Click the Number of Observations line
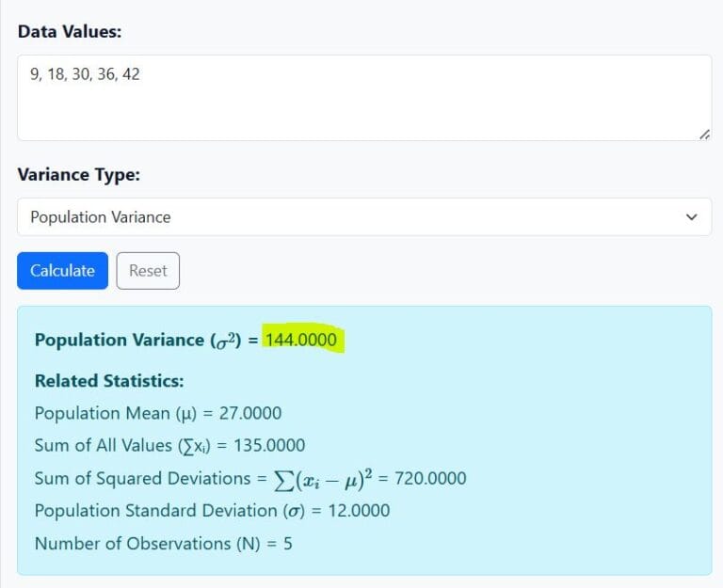723x588 pixels. [x=163, y=544]
